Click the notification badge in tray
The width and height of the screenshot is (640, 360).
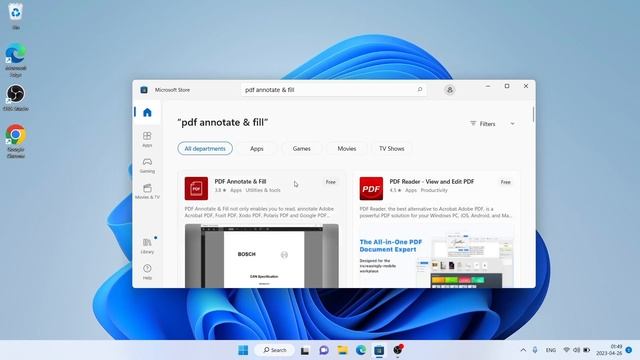coord(629,350)
